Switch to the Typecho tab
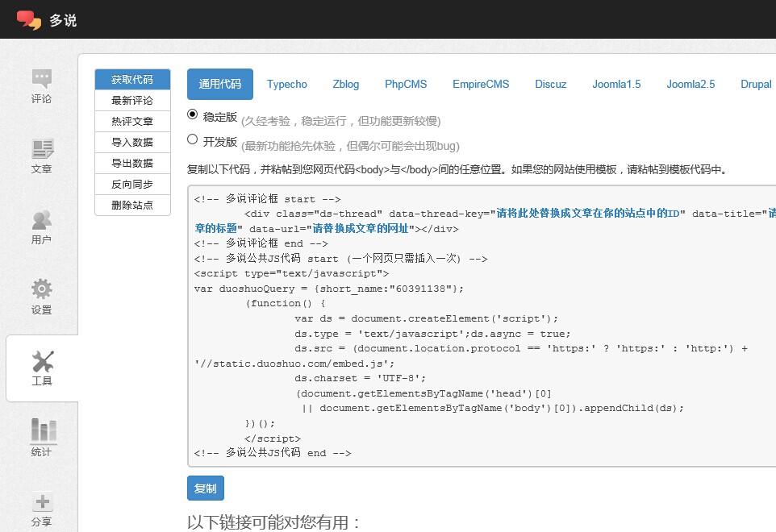The height and width of the screenshot is (532, 776). [287, 84]
